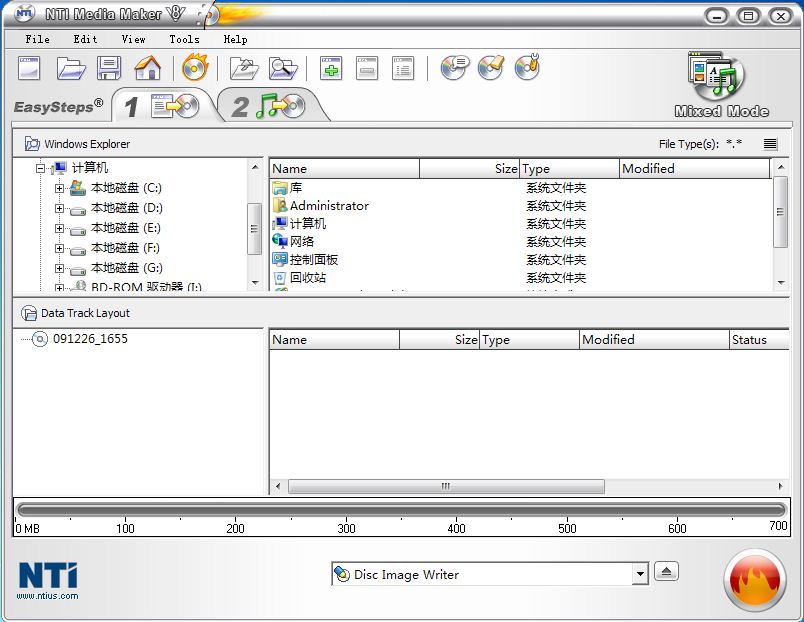Image resolution: width=804 pixels, height=622 pixels.
Task: Select 控制面板 in the file list
Action: [x=314, y=259]
